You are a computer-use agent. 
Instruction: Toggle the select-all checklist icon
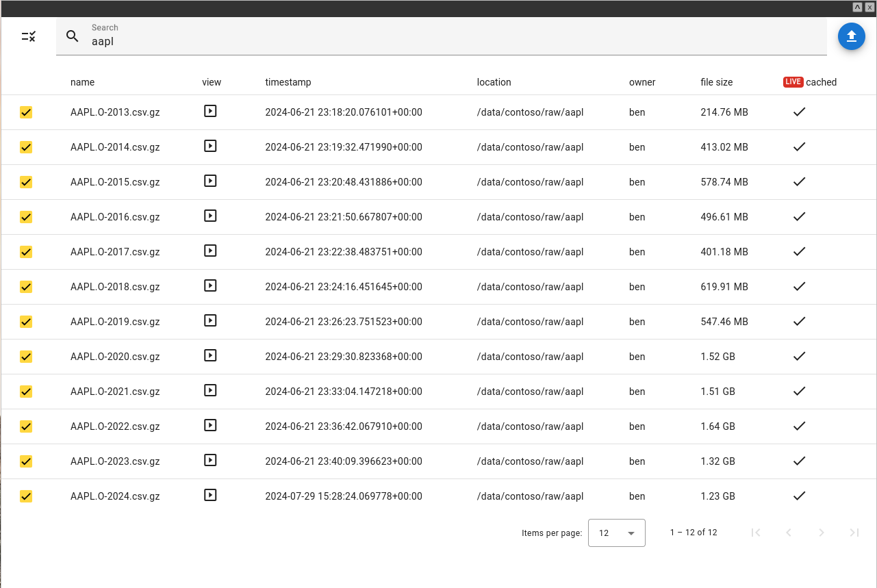click(x=29, y=36)
